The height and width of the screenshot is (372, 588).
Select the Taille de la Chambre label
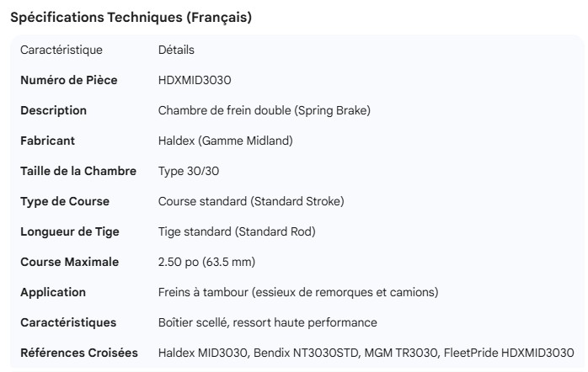pyautogui.click(x=78, y=171)
